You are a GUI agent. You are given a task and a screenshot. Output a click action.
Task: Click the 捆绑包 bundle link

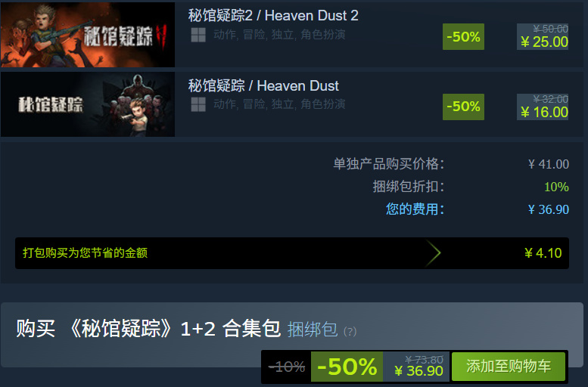pyautogui.click(x=313, y=330)
